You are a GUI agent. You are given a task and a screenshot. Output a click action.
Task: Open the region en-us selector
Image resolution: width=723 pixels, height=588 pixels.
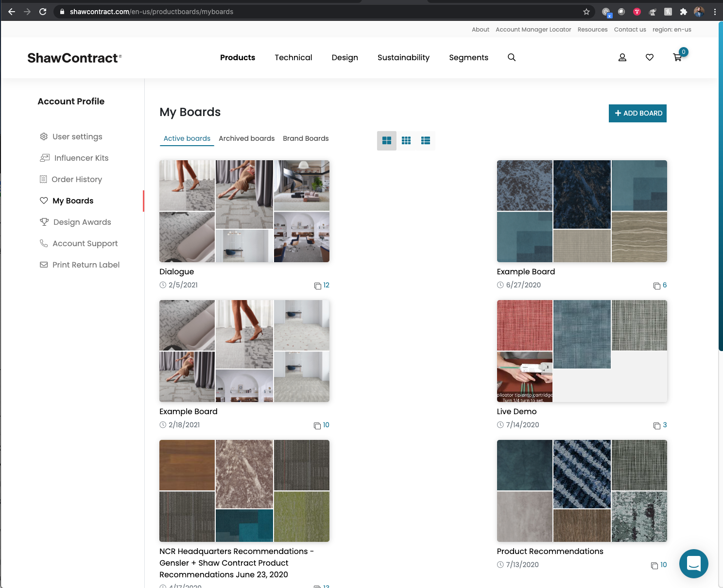tap(672, 29)
